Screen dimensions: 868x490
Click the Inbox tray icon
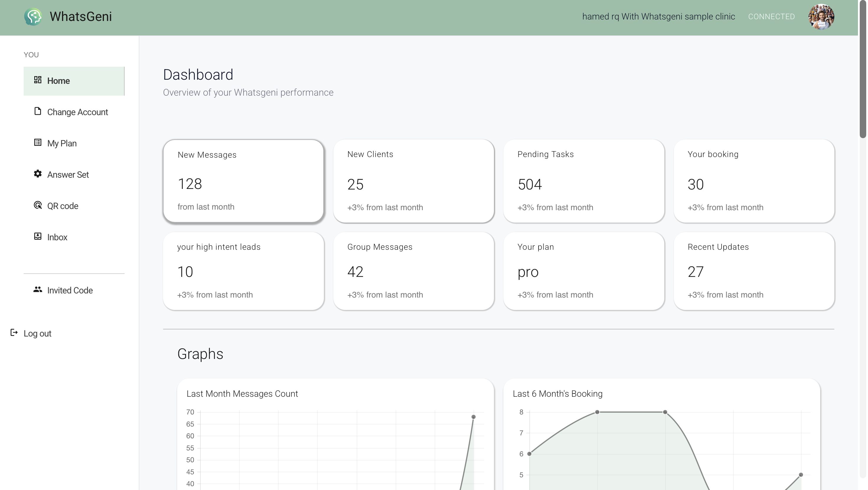coord(38,236)
